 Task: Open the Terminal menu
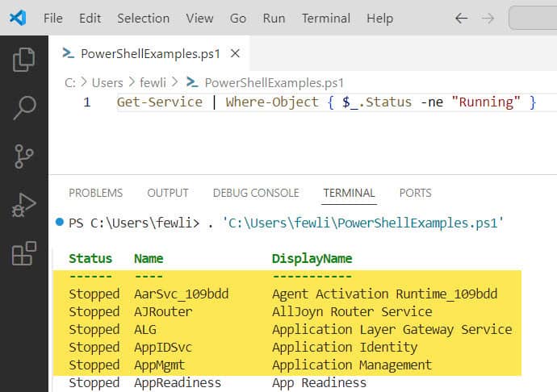tap(326, 18)
